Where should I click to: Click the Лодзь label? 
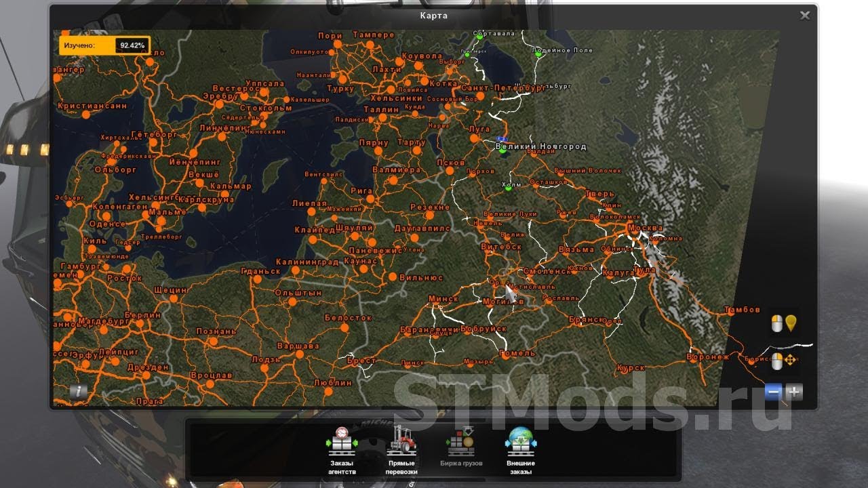266,359
